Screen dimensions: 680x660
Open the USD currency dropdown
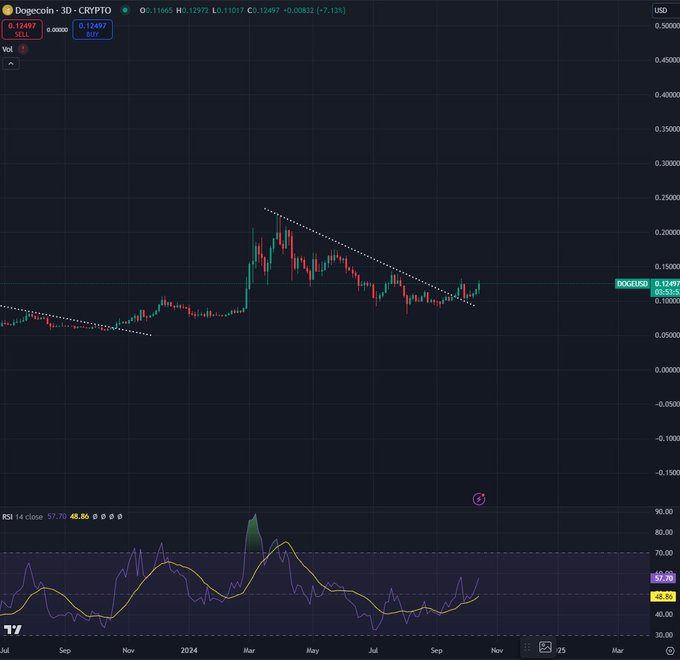665,10
